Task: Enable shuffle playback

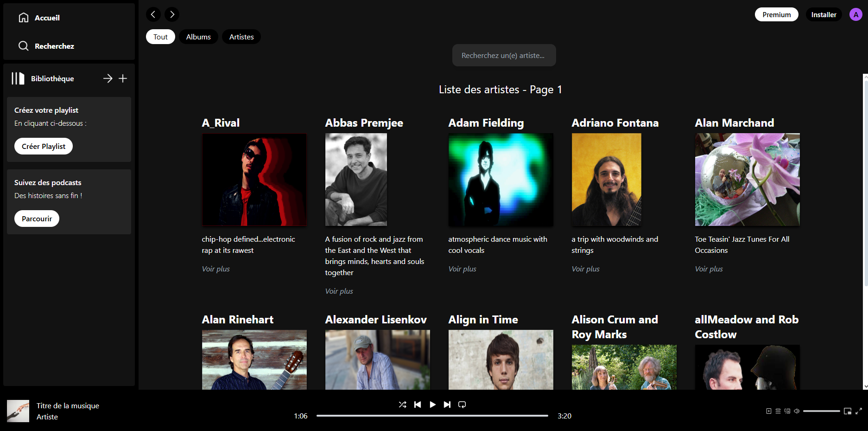Action: 403,404
